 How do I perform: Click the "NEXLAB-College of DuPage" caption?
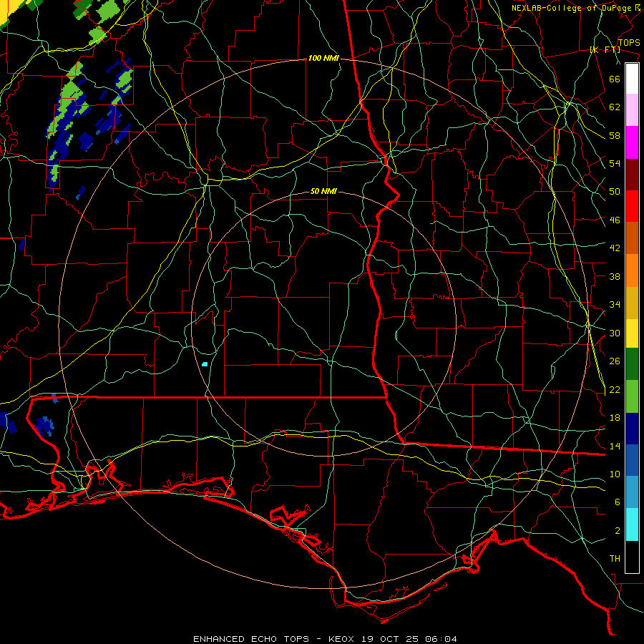(571, 8)
